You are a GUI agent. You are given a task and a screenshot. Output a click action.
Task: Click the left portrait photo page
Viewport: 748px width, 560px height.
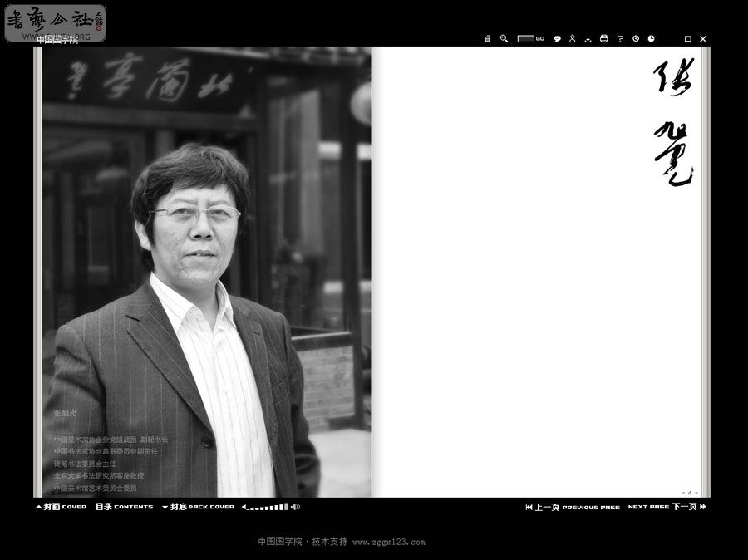(x=207, y=272)
